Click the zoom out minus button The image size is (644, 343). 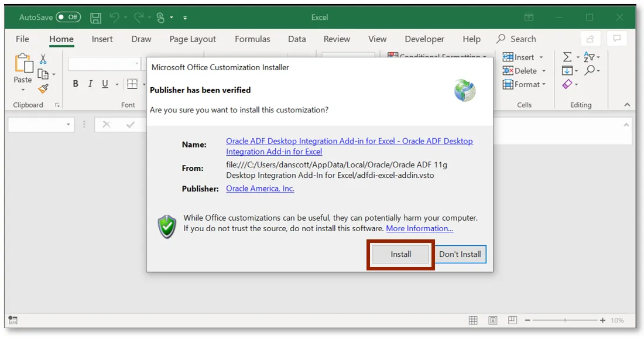click(x=527, y=320)
